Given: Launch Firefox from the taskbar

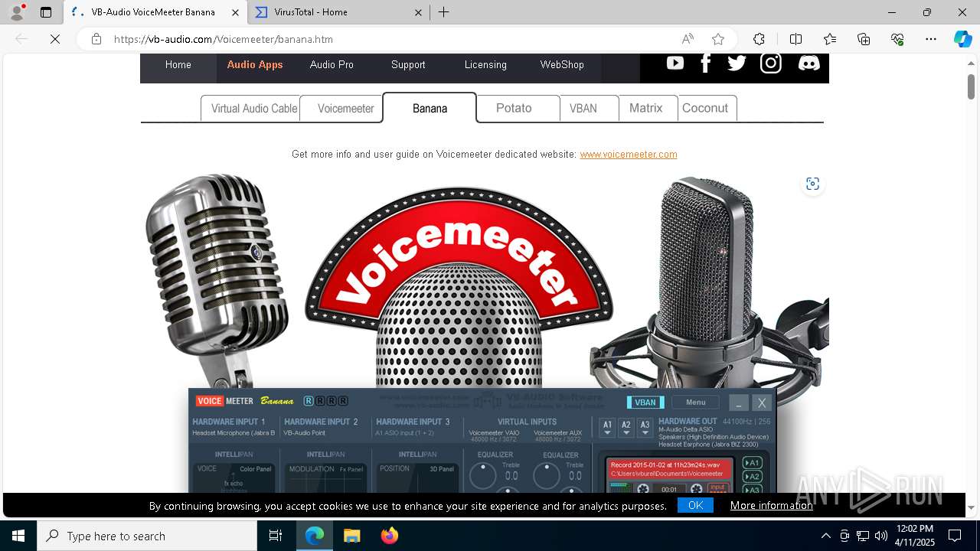Looking at the screenshot, I should point(390,536).
